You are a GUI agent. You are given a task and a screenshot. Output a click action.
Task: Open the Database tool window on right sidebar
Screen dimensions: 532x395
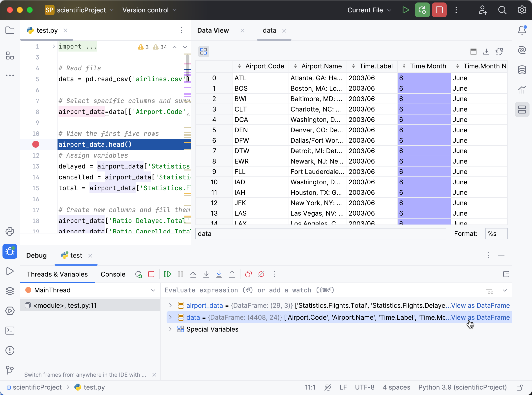[x=522, y=70]
